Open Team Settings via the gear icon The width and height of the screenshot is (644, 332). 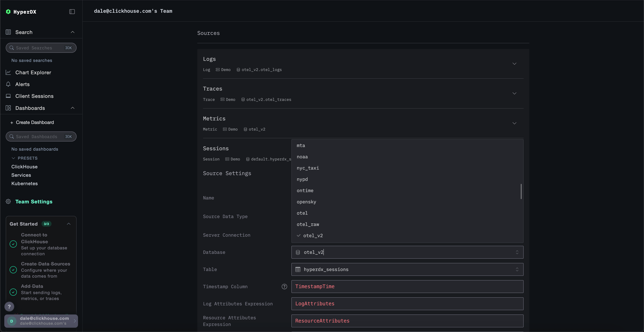click(x=8, y=201)
